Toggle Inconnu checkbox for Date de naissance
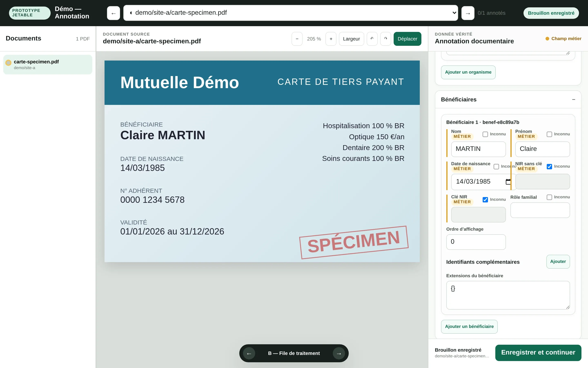The image size is (588, 368). (x=496, y=166)
